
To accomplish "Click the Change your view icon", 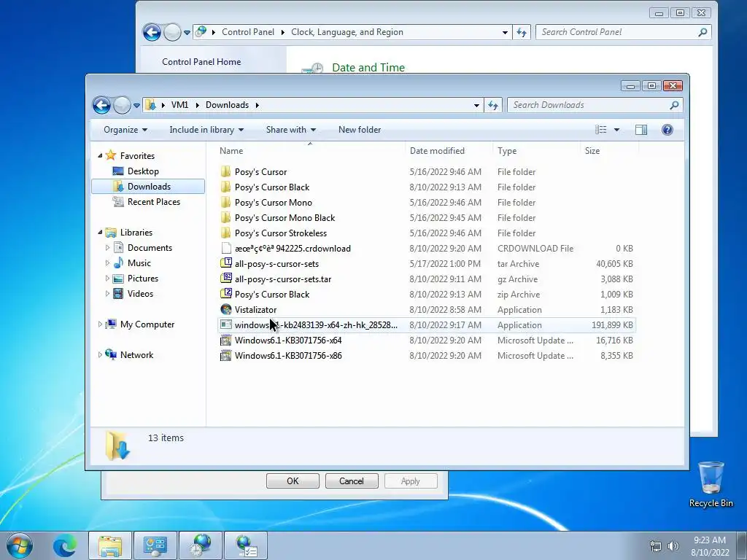I will (601, 130).
